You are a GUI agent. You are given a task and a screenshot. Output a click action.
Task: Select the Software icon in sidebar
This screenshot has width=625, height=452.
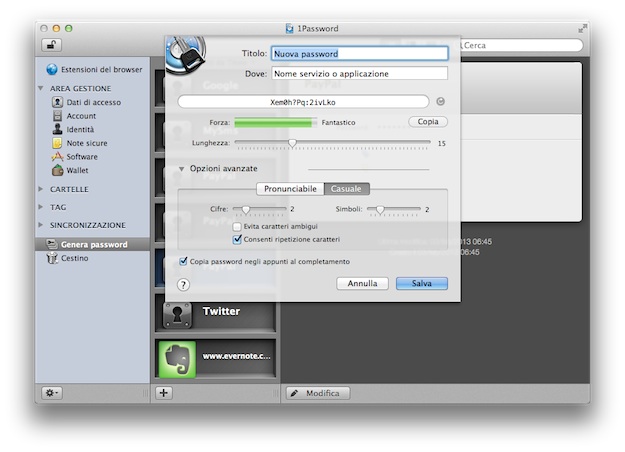57,156
